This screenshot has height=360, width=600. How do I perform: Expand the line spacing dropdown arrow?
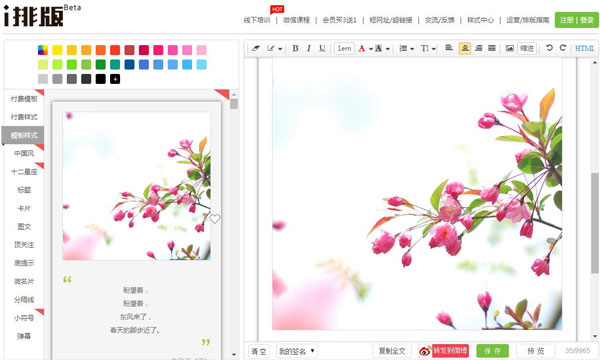click(412, 49)
